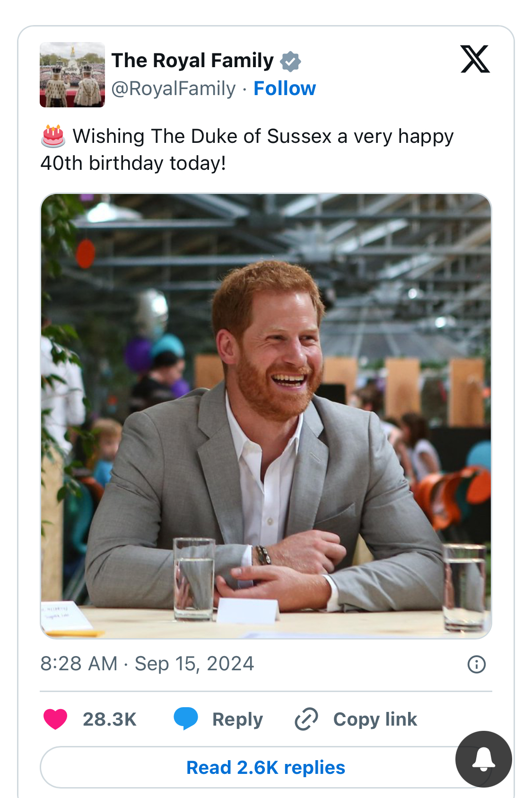
Task: Click the Copy link text
Action: (x=375, y=719)
